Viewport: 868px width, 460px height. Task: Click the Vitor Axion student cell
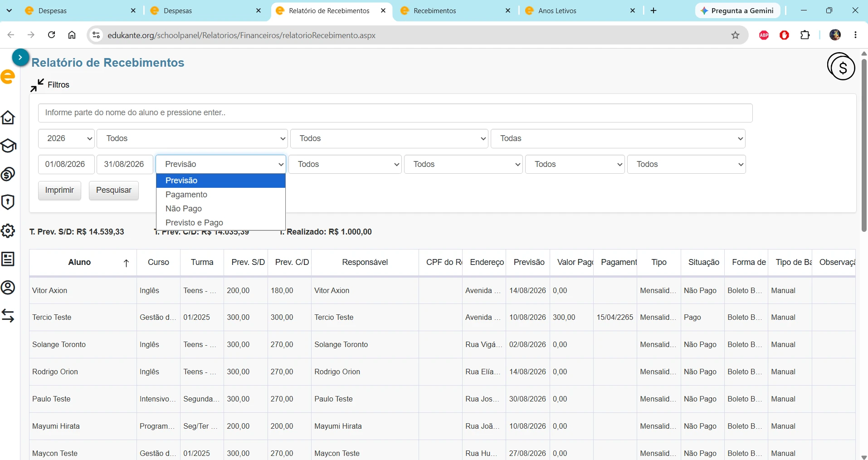[x=83, y=290]
